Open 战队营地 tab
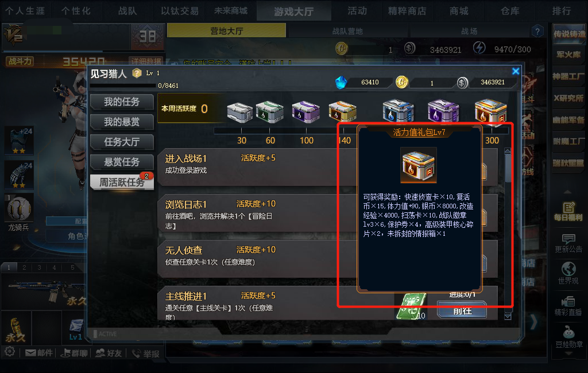588x373 pixels. [347, 31]
